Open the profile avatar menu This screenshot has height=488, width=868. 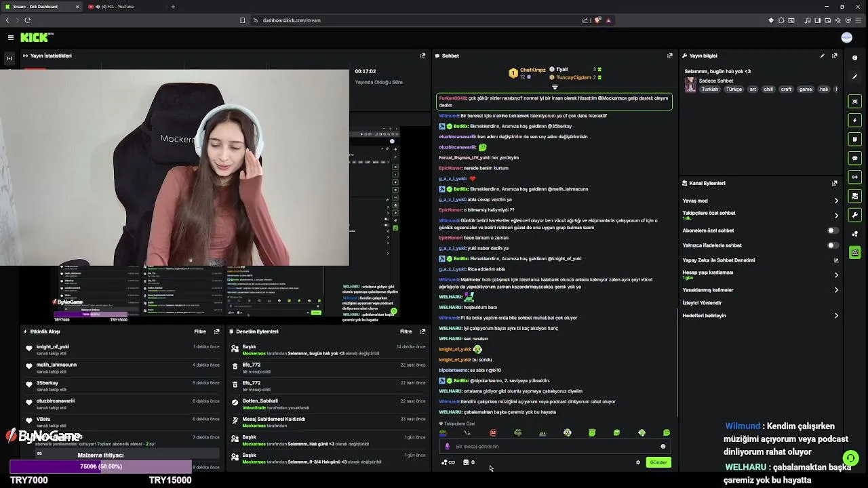click(846, 38)
